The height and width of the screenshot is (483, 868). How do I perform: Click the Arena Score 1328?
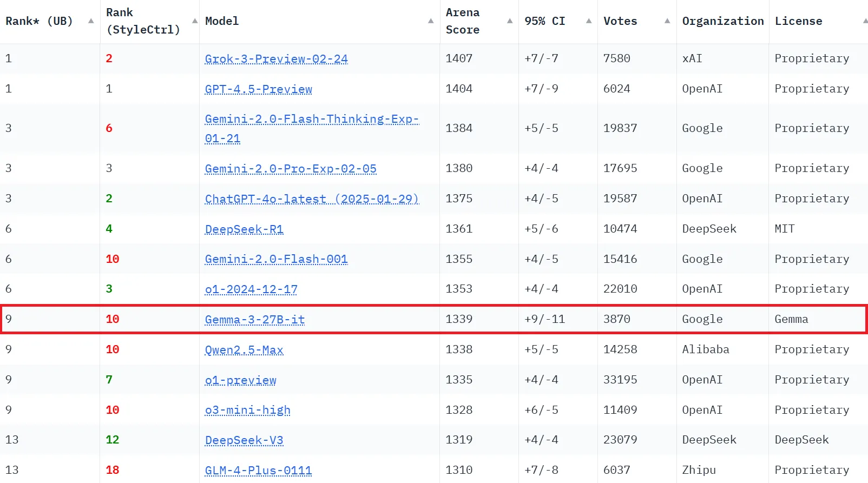click(x=459, y=410)
